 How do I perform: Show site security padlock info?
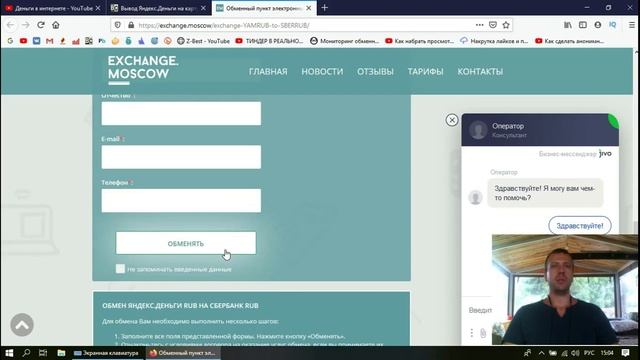tap(131, 25)
